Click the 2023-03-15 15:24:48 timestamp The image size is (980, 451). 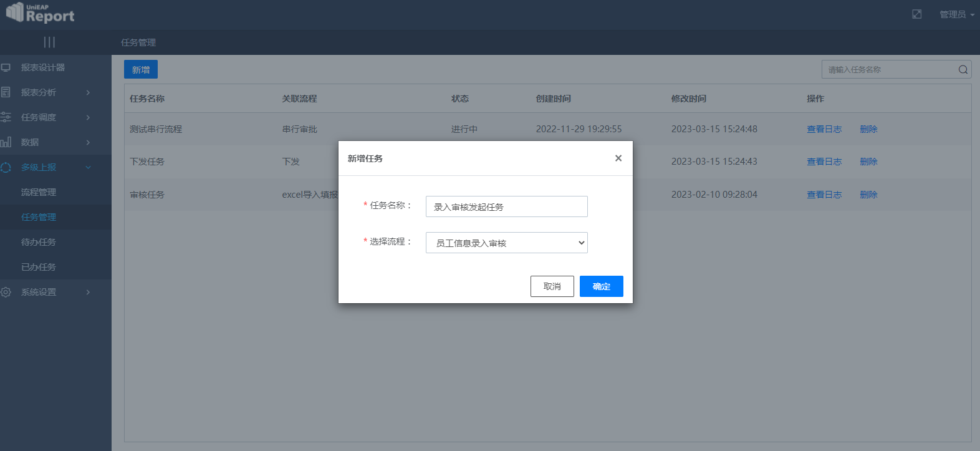(x=714, y=129)
